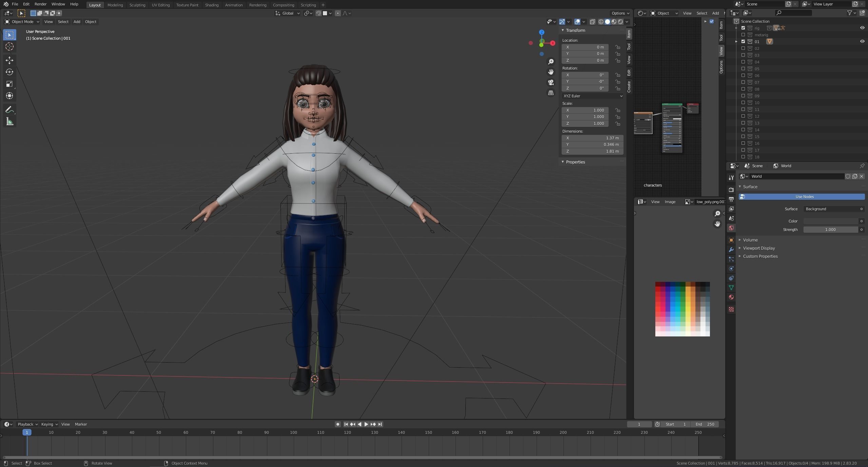
Task: Open the Object Data mesh properties tab
Action: (731, 288)
